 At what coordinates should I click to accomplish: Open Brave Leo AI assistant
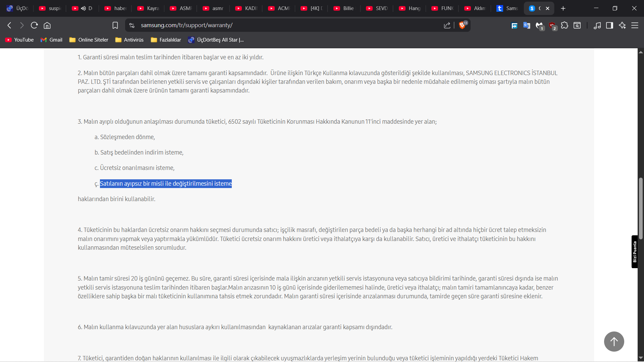(x=623, y=25)
